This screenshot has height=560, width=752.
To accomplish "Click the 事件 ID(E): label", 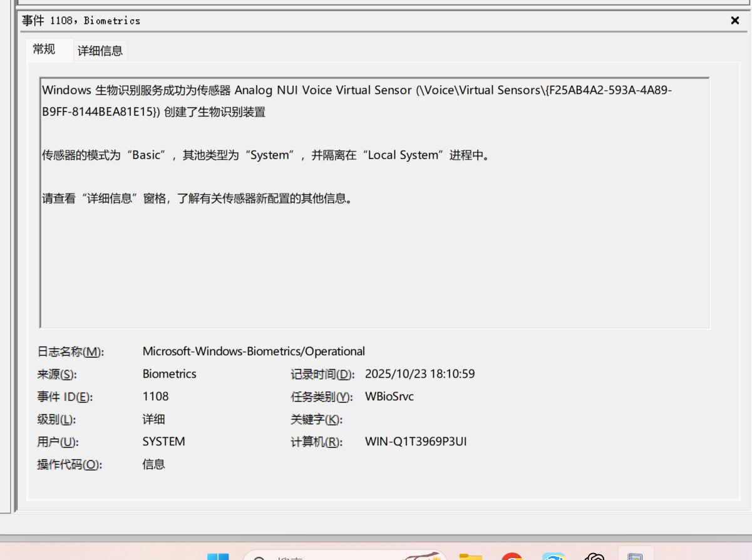I will click(64, 397).
